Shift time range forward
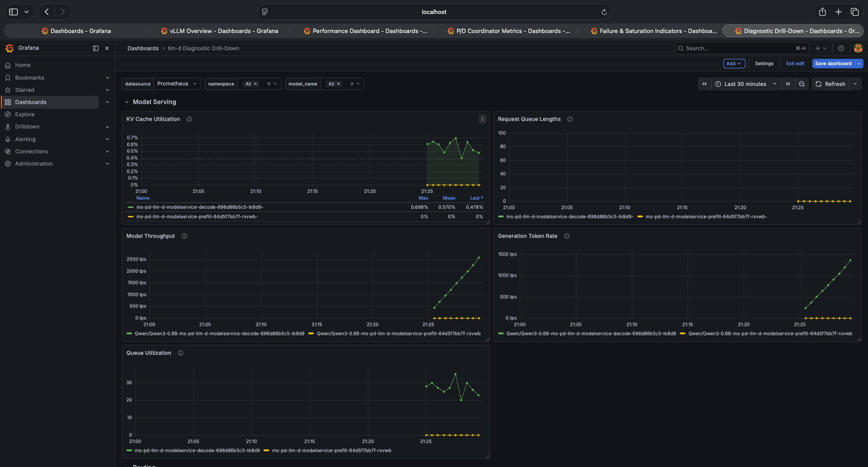 (788, 84)
